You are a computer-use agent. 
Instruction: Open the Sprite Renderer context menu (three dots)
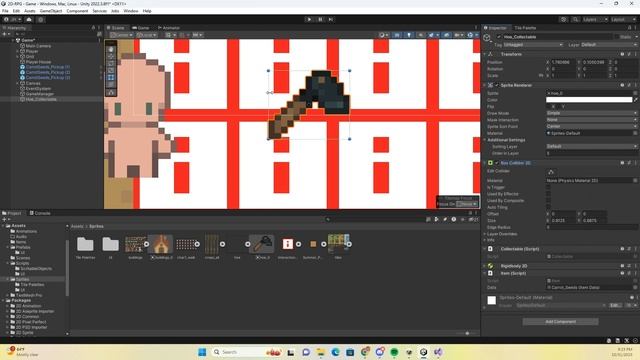point(636,85)
